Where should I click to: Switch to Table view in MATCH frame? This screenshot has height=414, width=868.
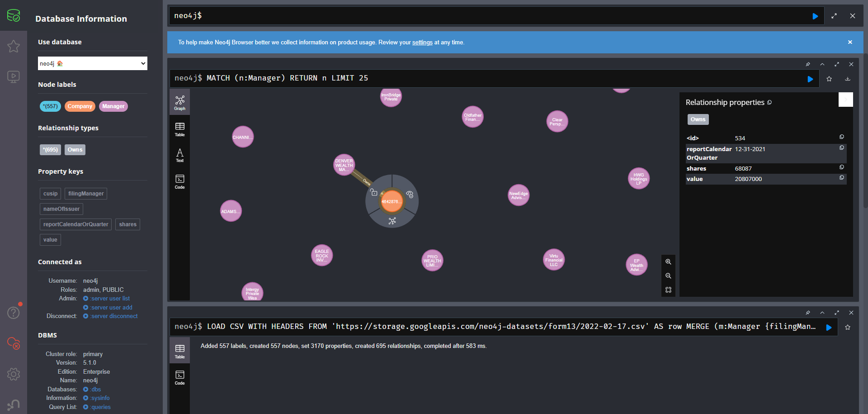[x=180, y=129]
